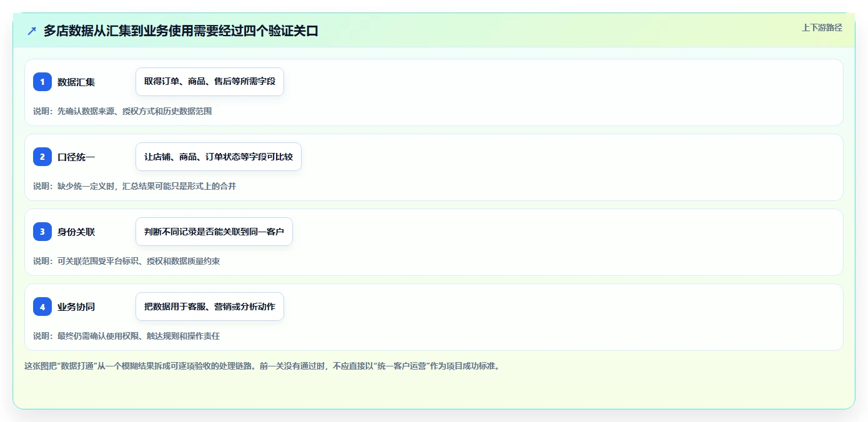Click the 上下游路径 label in the header
868x422 pixels.
coord(822,27)
